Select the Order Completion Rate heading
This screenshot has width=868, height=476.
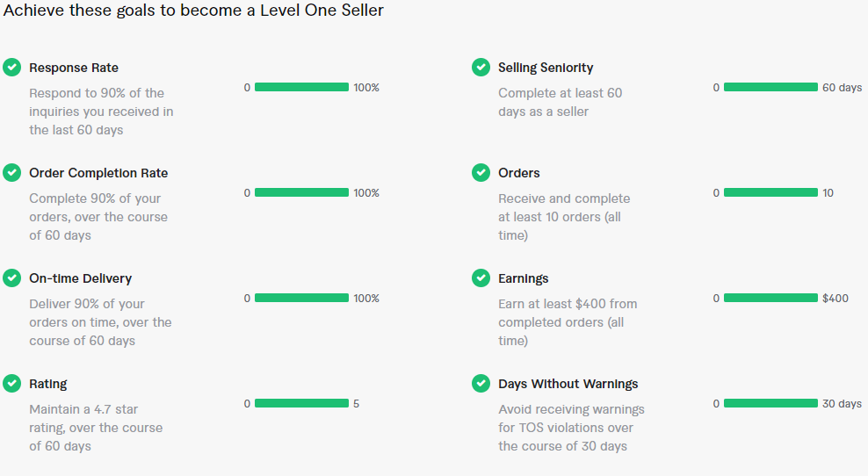[x=98, y=173]
